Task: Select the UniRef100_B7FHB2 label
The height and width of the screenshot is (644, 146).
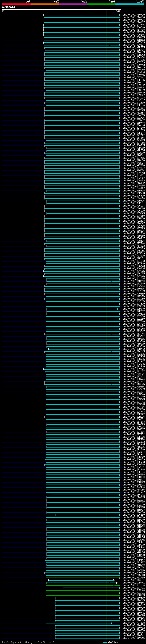Action: point(133,258)
